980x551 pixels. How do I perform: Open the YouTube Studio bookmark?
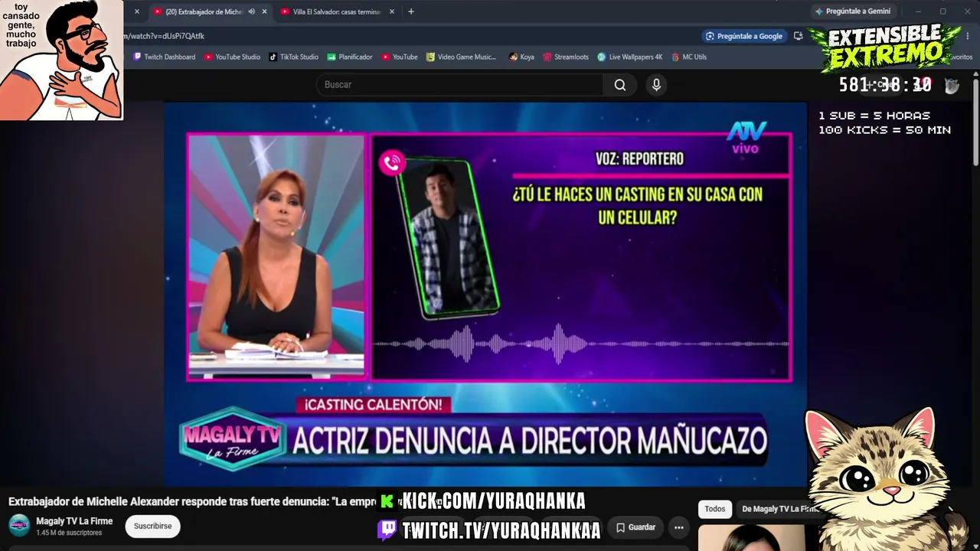pyautogui.click(x=232, y=57)
